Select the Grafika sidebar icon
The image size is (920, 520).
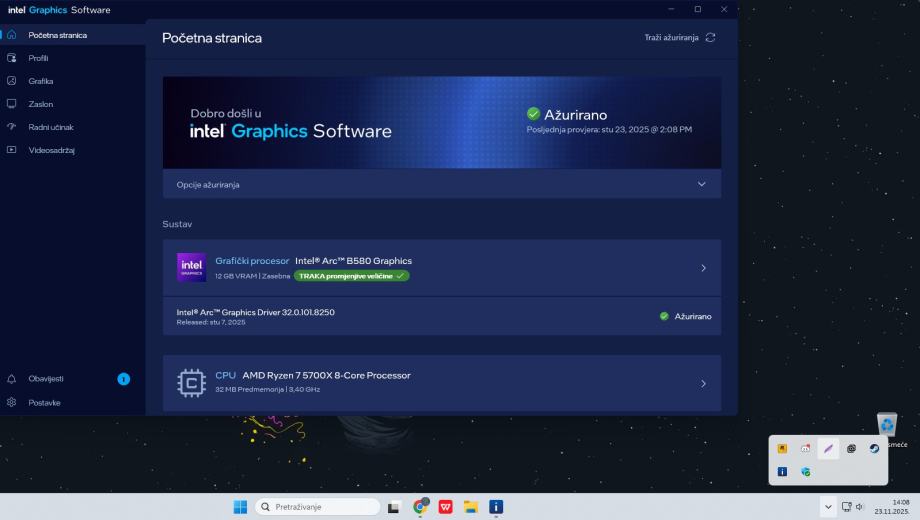(11, 81)
